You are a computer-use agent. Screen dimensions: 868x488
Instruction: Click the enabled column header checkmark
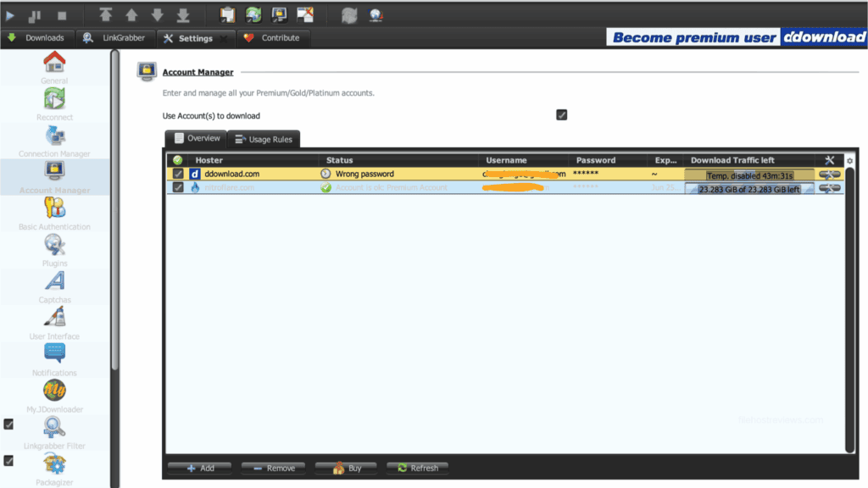178,160
